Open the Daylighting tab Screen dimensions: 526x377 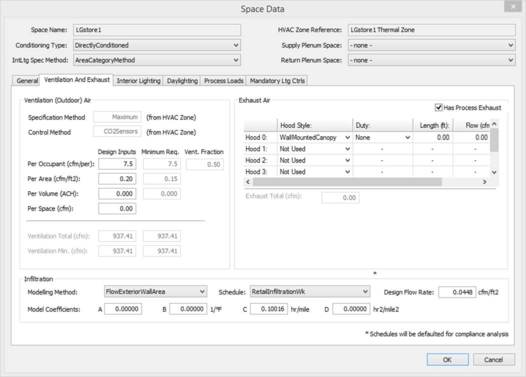[182, 80]
